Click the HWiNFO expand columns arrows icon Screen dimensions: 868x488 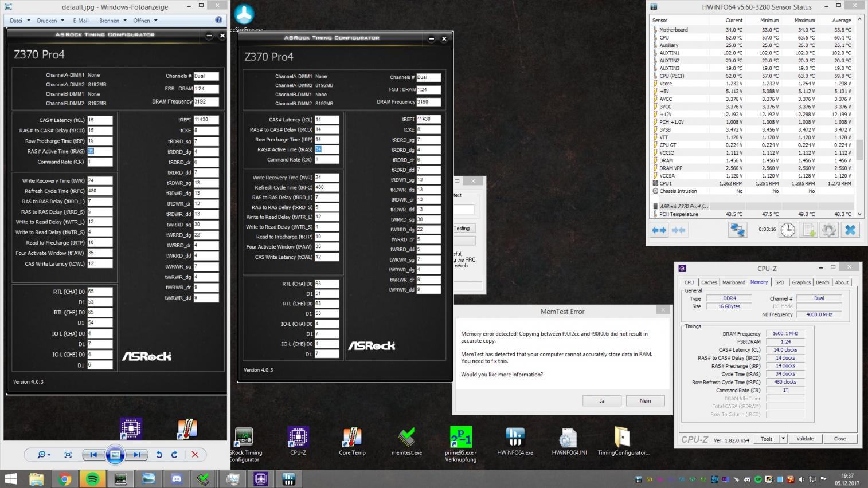point(659,230)
